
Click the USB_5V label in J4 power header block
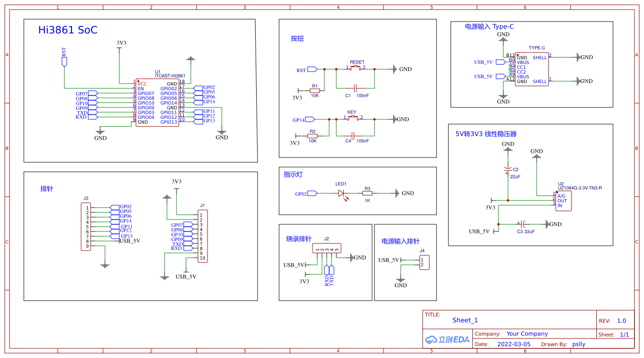pyautogui.click(x=389, y=260)
